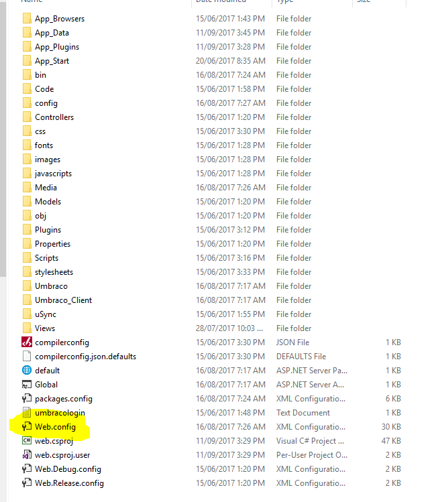
Task: Click the Per-User Project type cell
Action: point(312,455)
